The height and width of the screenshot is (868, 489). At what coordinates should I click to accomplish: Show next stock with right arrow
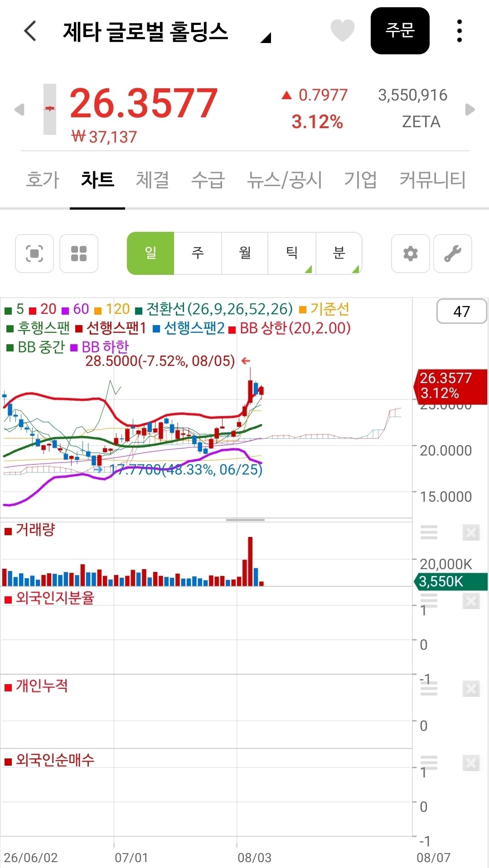click(x=470, y=110)
